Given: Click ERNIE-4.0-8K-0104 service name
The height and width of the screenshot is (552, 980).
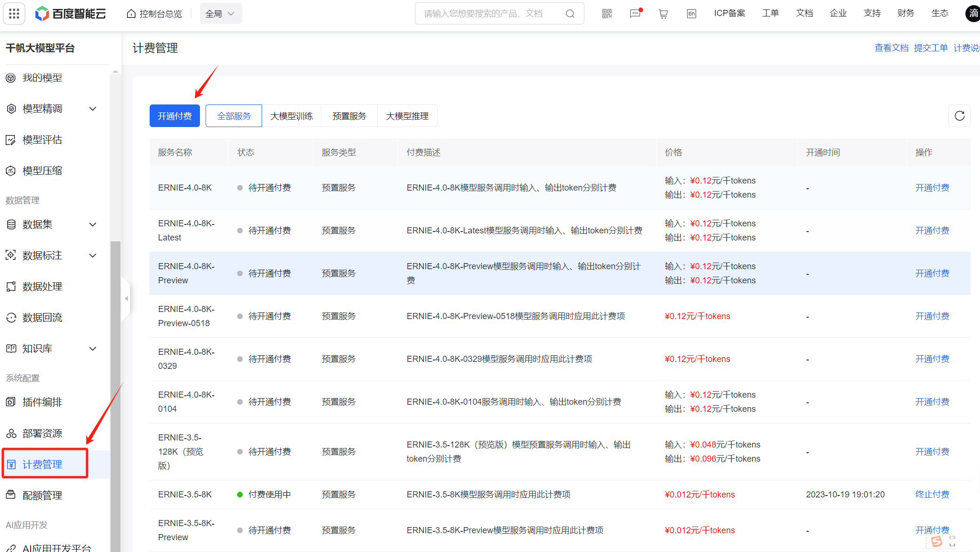Looking at the screenshot, I should click(x=186, y=402).
